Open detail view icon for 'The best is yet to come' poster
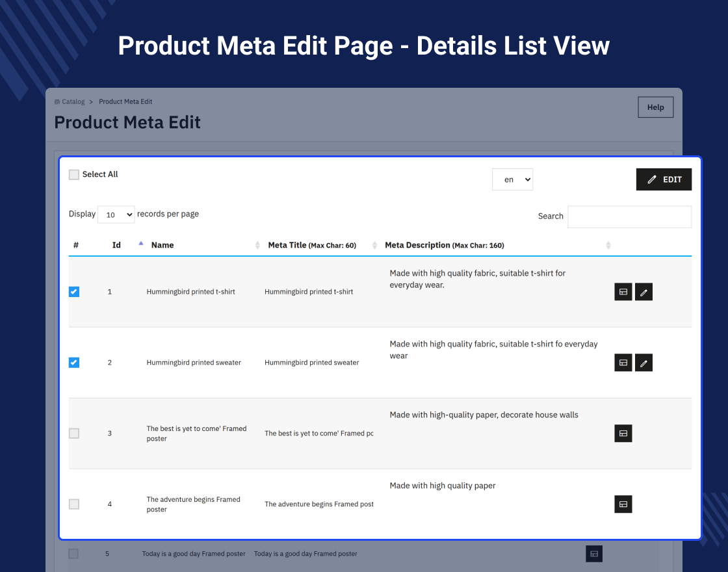 pyautogui.click(x=623, y=433)
